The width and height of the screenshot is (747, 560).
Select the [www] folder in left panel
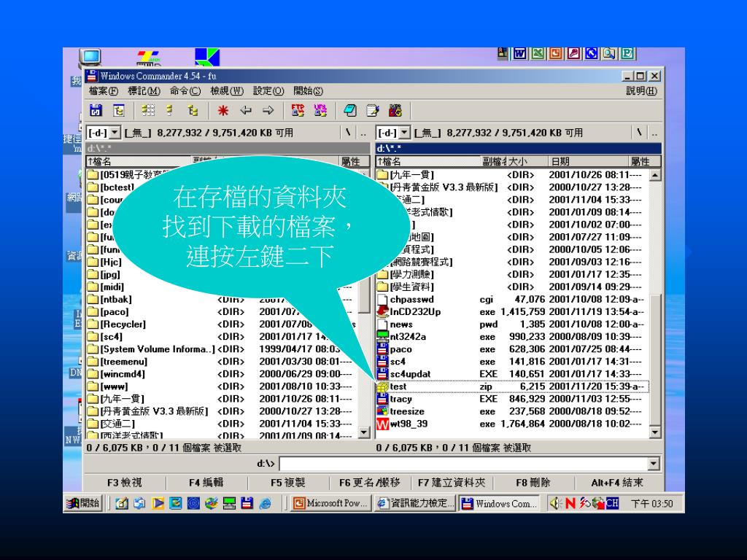click(222, 386)
